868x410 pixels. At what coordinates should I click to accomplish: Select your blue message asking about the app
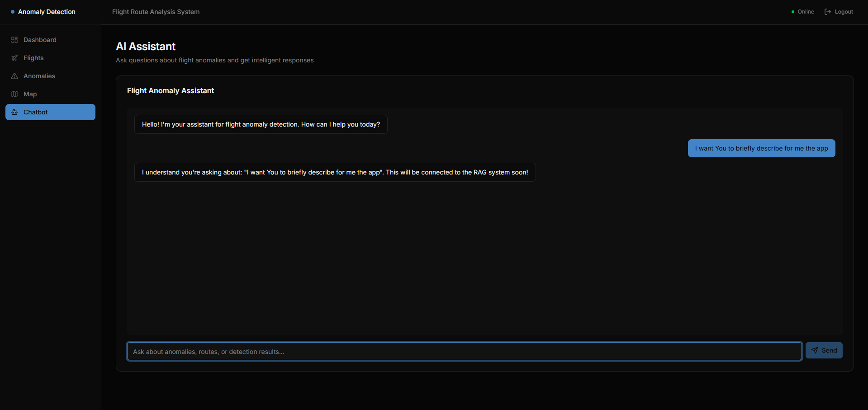[761, 148]
